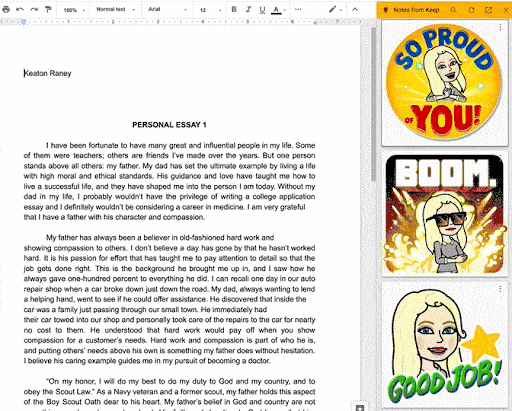Open Keep in a new window
The height and width of the screenshot is (411, 512).
point(488,10)
